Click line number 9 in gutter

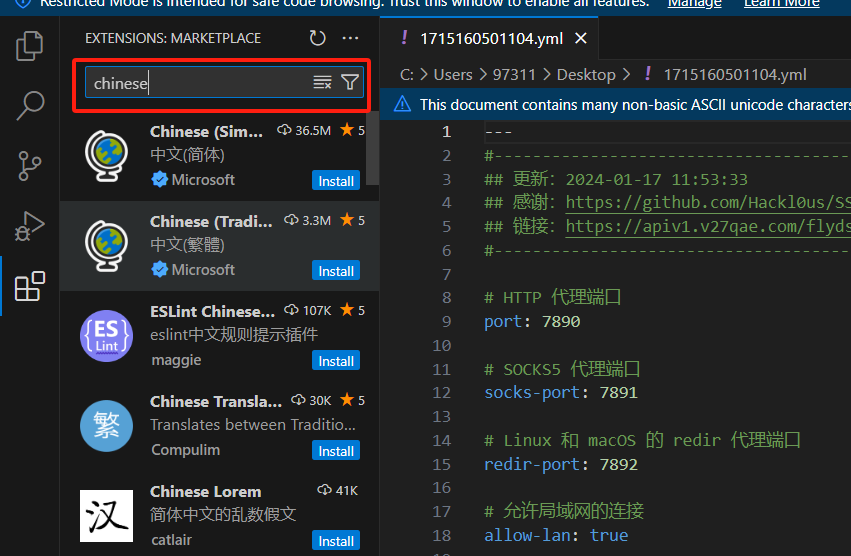[446, 321]
